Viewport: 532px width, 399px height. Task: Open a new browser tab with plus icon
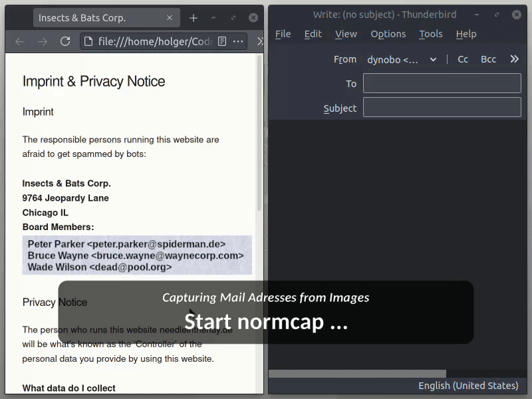pos(193,18)
